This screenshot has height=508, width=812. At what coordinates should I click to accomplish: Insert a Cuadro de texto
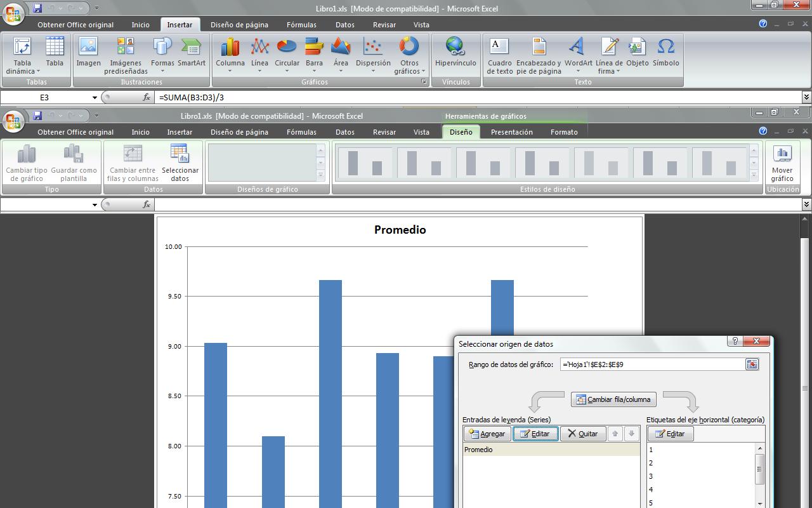[500, 55]
